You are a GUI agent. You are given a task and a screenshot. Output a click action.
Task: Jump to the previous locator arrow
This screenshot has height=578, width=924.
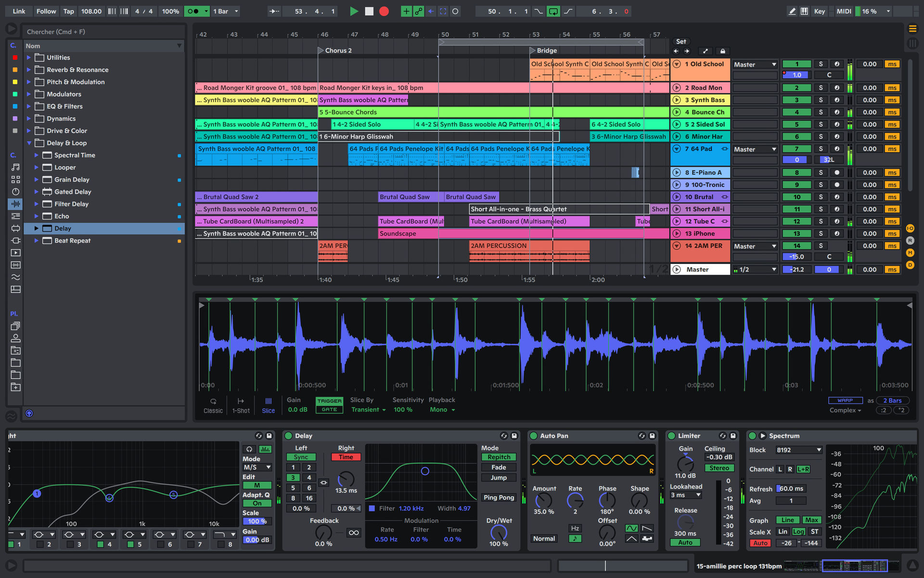(676, 51)
